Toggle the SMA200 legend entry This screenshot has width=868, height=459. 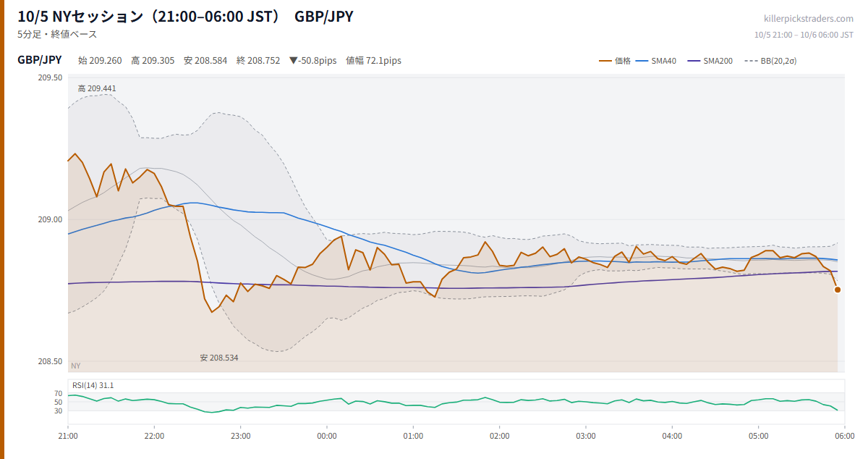(x=710, y=61)
